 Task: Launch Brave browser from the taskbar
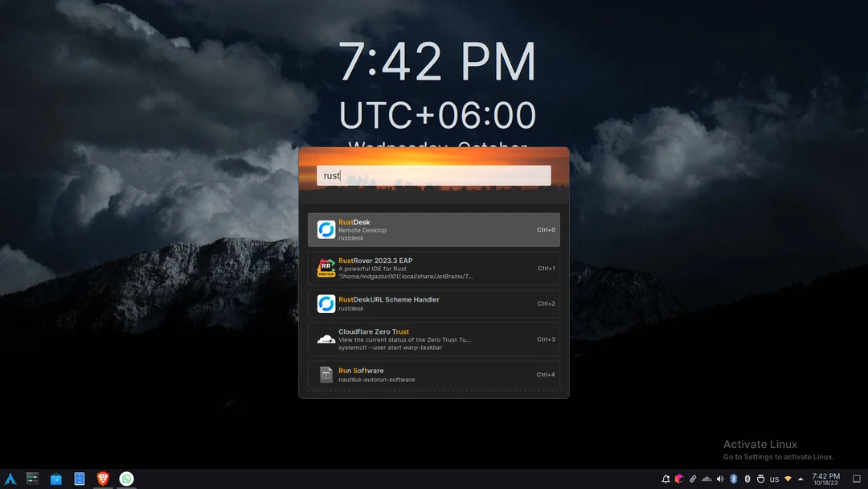[x=103, y=479]
